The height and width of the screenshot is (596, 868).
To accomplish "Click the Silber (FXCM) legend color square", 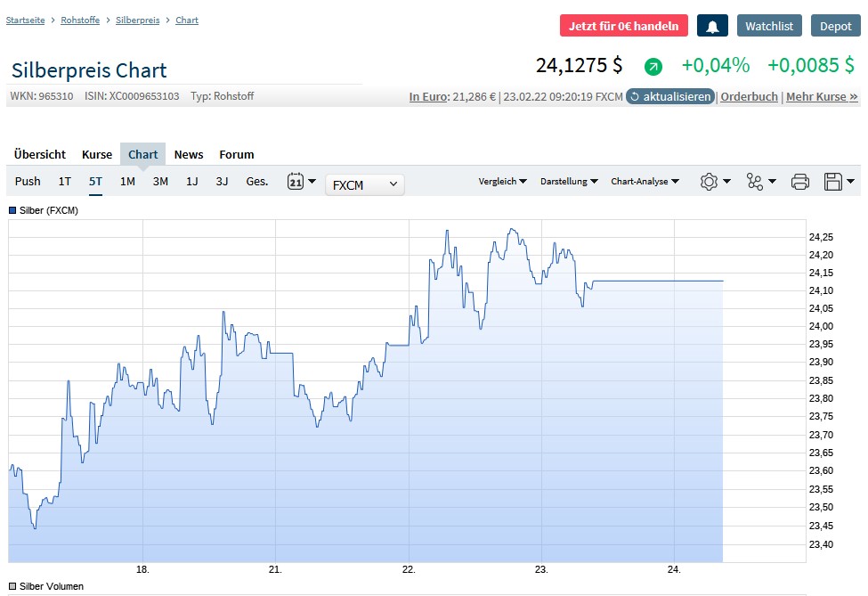I will click(x=12, y=210).
